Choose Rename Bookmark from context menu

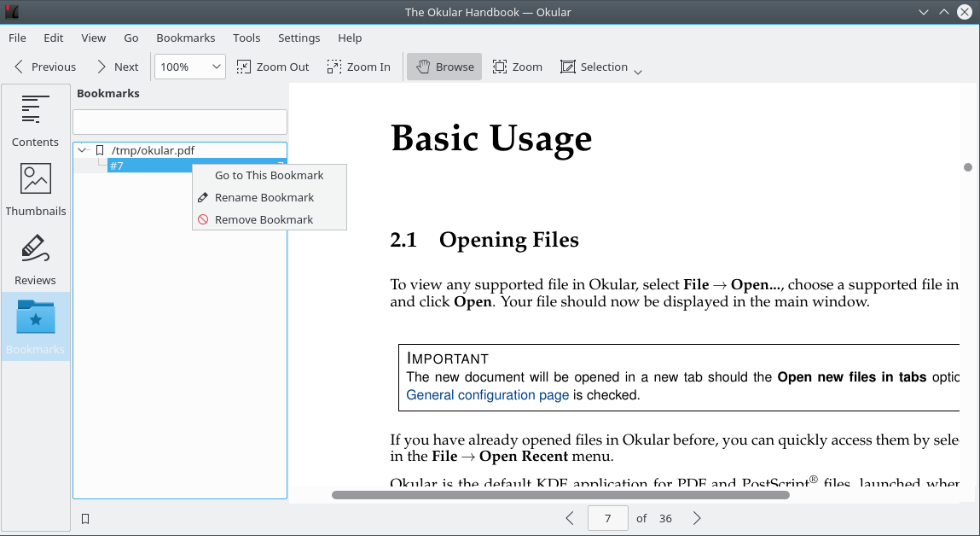[264, 197]
